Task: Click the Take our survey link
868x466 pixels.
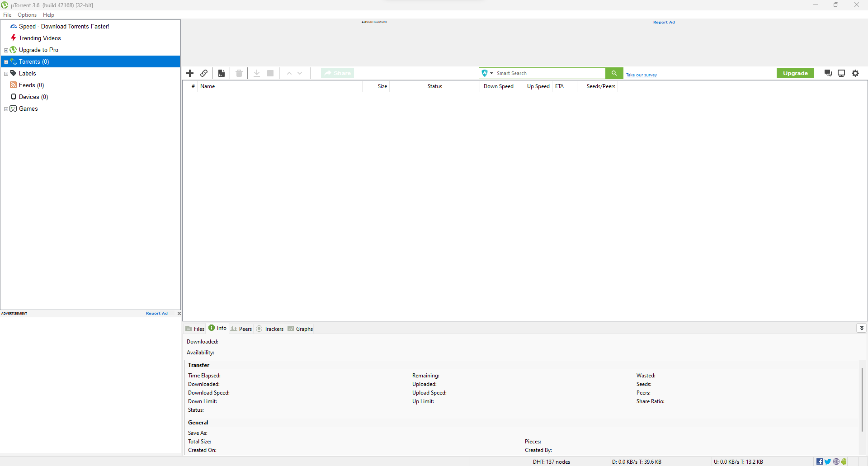Action: [641, 75]
